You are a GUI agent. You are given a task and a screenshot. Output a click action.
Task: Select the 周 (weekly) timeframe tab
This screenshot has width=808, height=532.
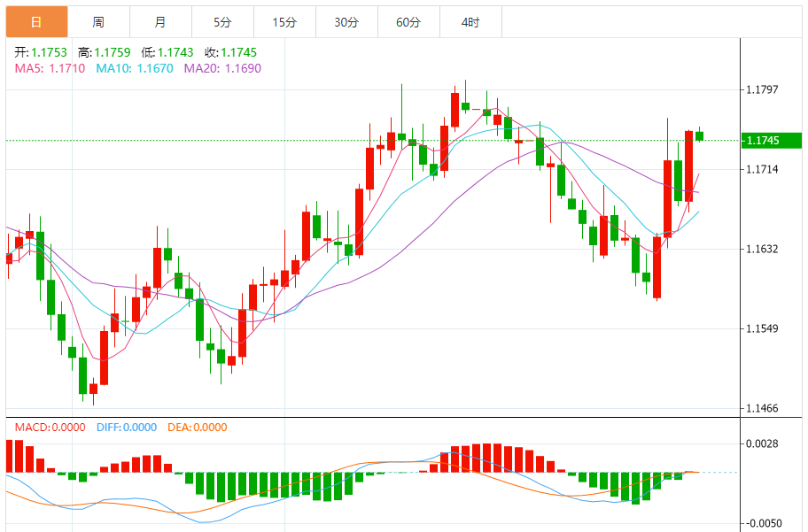pos(97,22)
